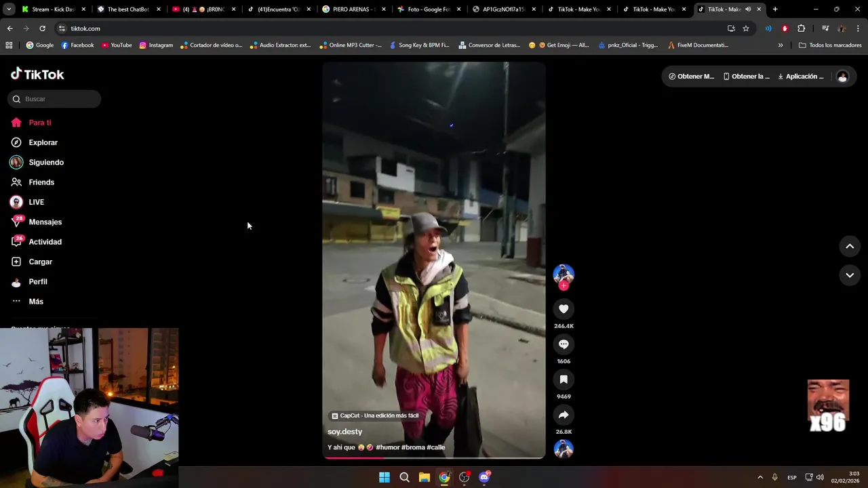Click the CapCut - Una edición más fácil tag
The width and height of the screenshot is (868, 488).
375,415
